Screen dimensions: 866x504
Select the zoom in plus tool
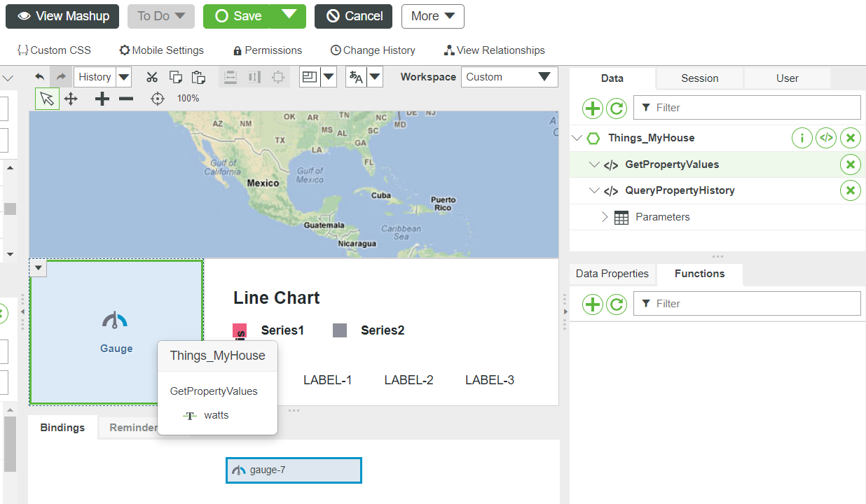101,98
